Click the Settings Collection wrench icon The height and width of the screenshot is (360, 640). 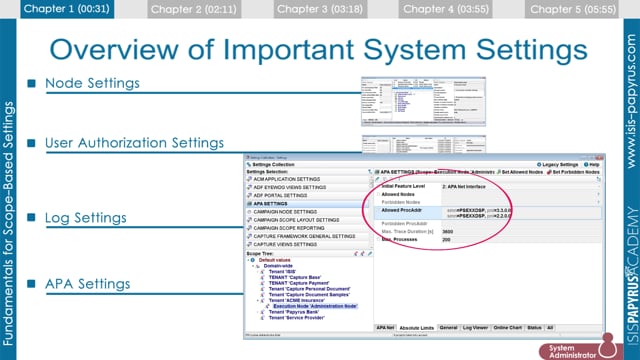click(249, 164)
